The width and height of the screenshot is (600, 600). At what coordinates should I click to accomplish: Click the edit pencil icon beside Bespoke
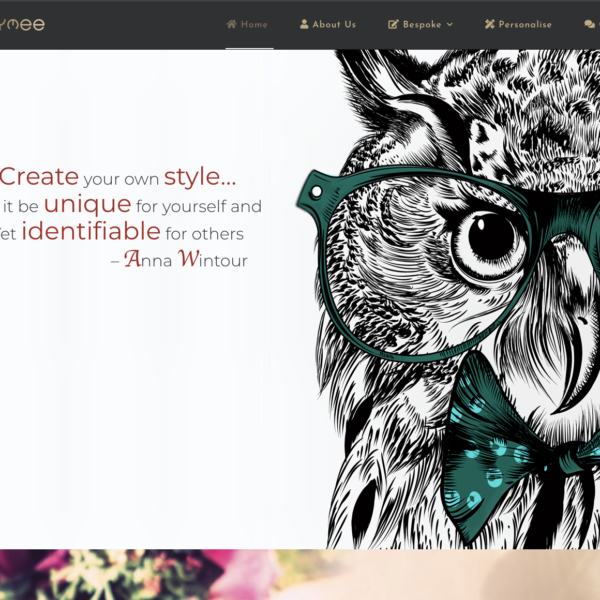pyautogui.click(x=393, y=24)
